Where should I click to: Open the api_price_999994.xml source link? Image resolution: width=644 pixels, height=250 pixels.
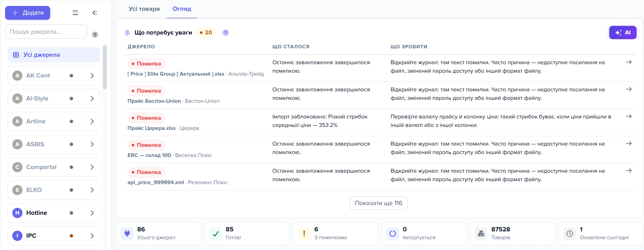pyautogui.click(x=155, y=182)
